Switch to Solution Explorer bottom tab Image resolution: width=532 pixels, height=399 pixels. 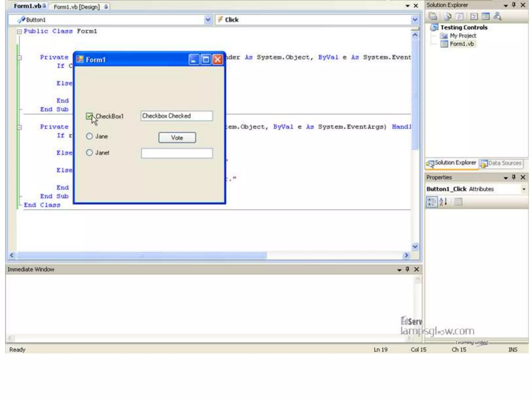point(452,163)
